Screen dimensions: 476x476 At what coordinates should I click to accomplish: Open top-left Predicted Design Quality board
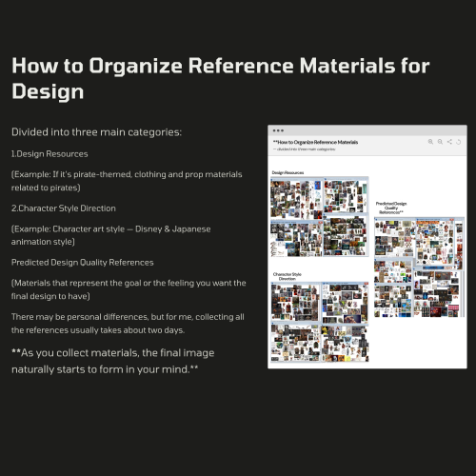click(x=395, y=237)
